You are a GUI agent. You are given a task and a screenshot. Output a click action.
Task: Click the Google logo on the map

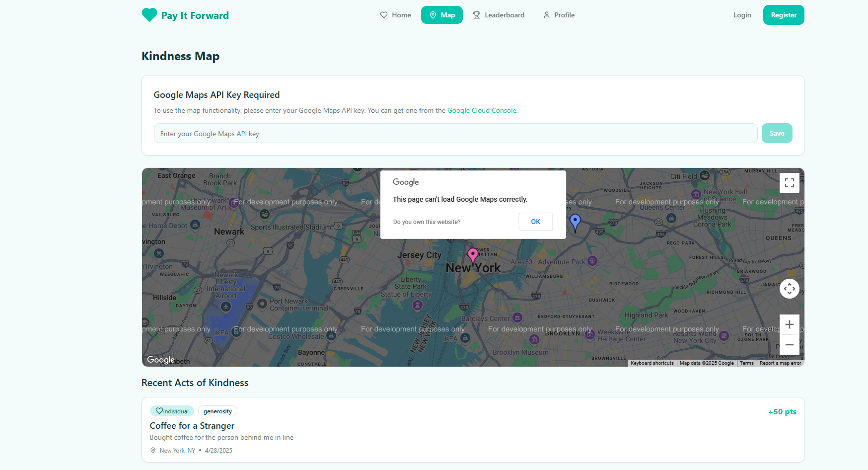pyautogui.click(x=161, y=360)
